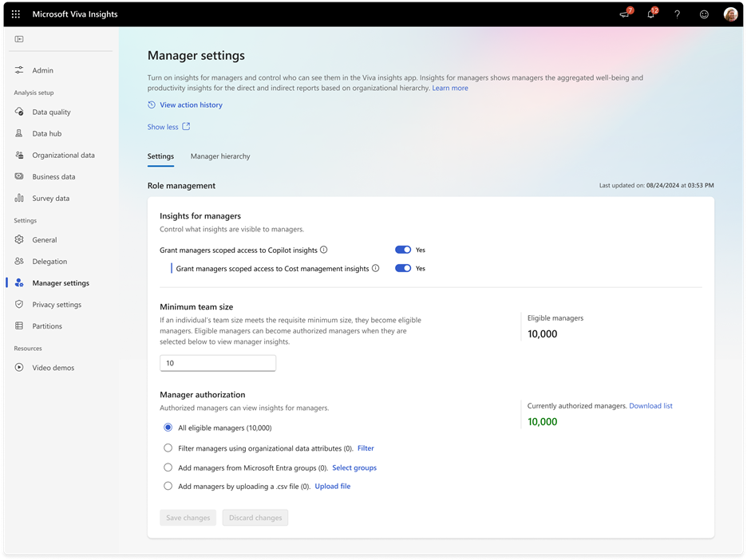The width and height of the screenshot is (747, 560).
Task: Click the Download list link
Action: [x=650, y=406]
